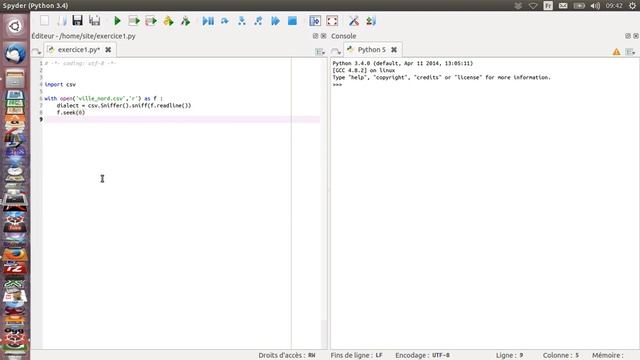
Task: Open the console options dropdown
Action: pyautogui.click(x=630, y=51)
